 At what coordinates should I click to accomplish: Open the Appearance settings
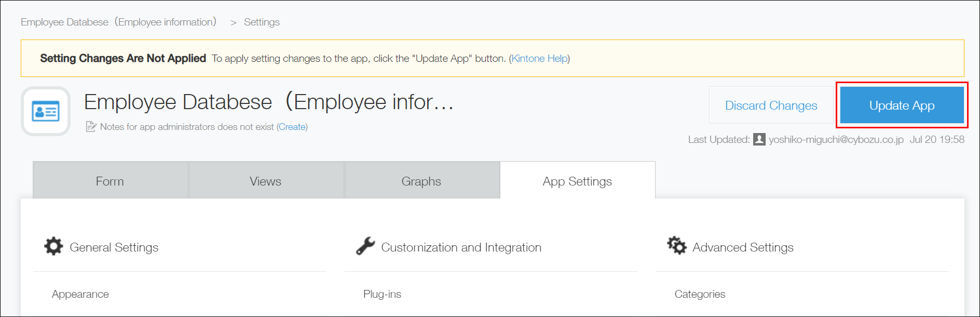(80, 294)
